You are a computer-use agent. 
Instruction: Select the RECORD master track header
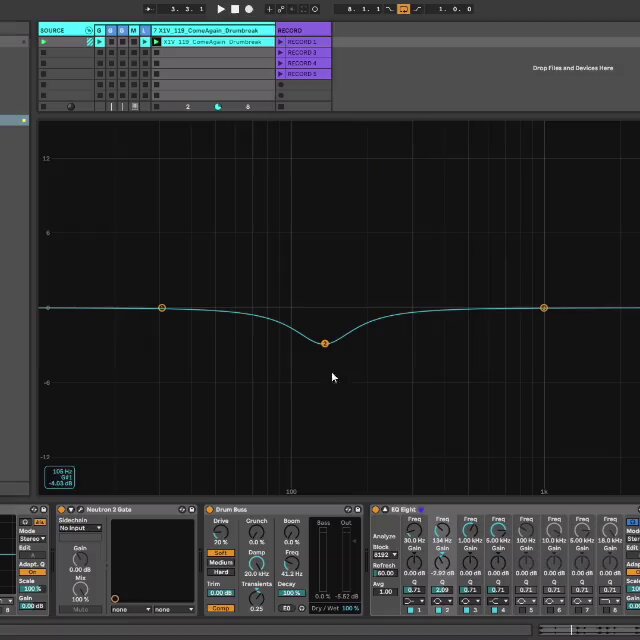tap(304, 31)
